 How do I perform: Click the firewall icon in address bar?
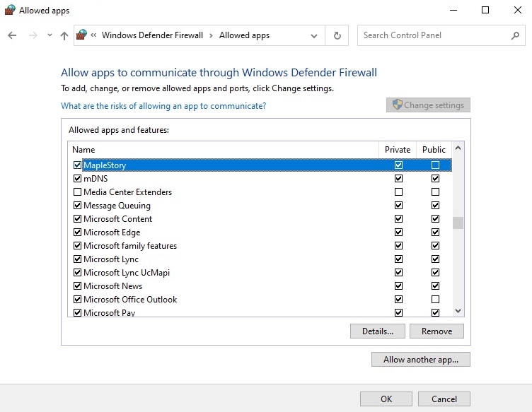pos(81,35)
